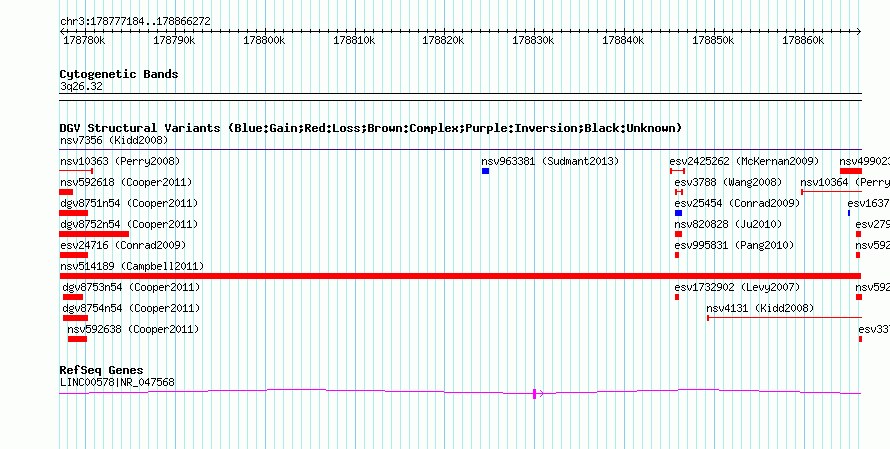
Task: Open the esv25454 (Conrad2009) label
Action: click(737, 203)
